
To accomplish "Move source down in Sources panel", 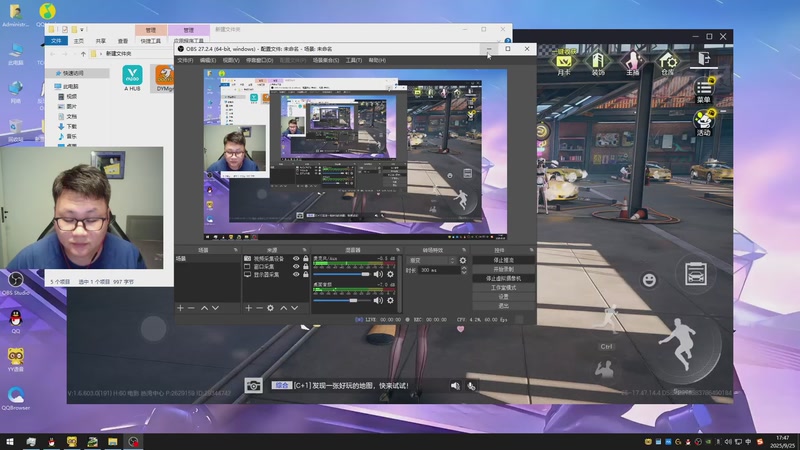I will [294, 308].
